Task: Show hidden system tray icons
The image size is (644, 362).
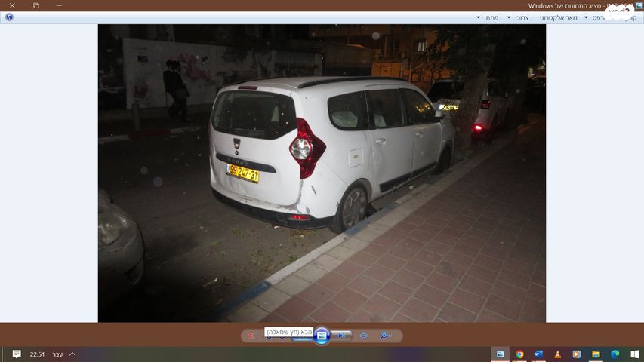Action: [x=72, y=354]
